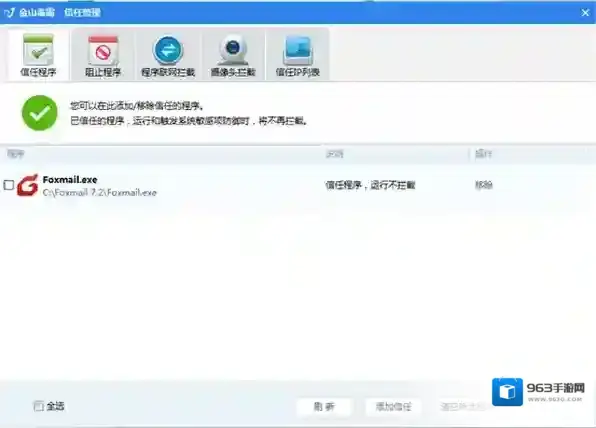The image size is (596, 428).
Task: Click the 刷新 refresh button
Action: click(324, 407)
